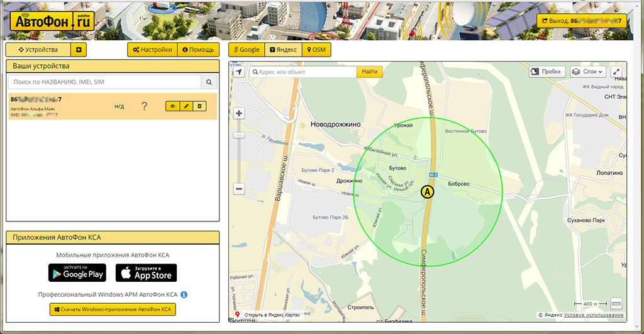The width and height of the screenshot is (644, 334).
Task: Open the map ruler measurement tool
Action: [616, 304]
